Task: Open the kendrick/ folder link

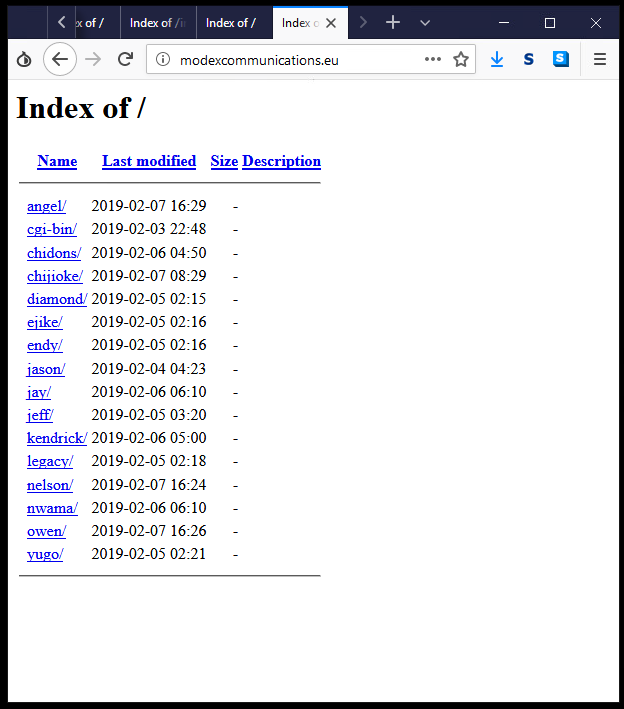Action: click(57, 438)
